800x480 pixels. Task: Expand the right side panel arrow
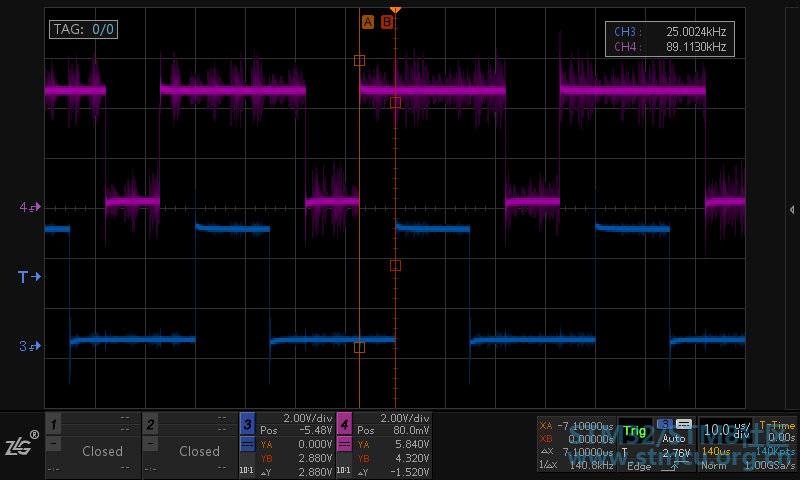[x=792, y=210]
